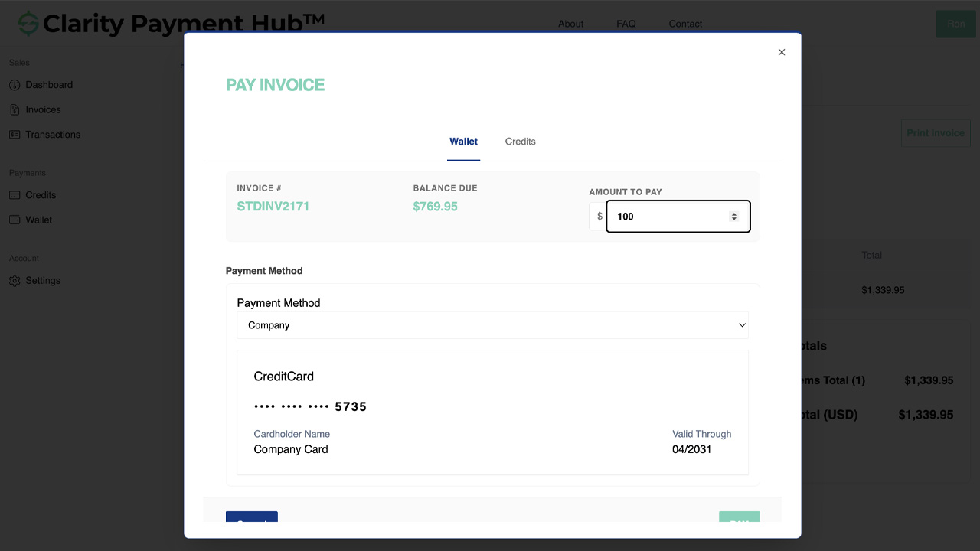Select the Wallet tab

(x=463, y=142)
